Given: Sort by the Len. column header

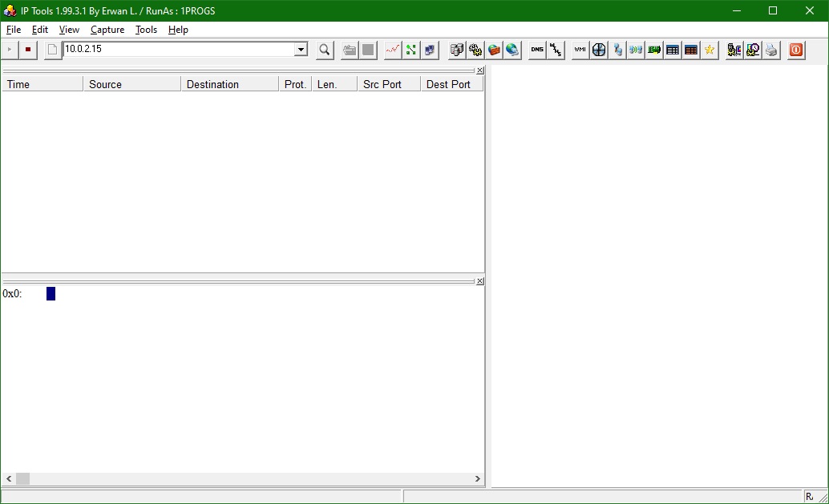Looking at the screenshot, I should [334, 84].
